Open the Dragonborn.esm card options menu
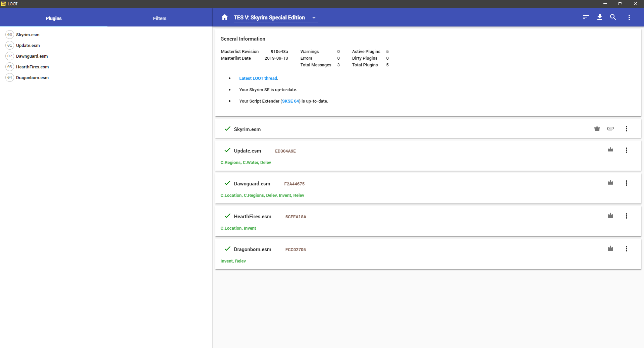This screenshot has height=348, width=644. [627, 249]
